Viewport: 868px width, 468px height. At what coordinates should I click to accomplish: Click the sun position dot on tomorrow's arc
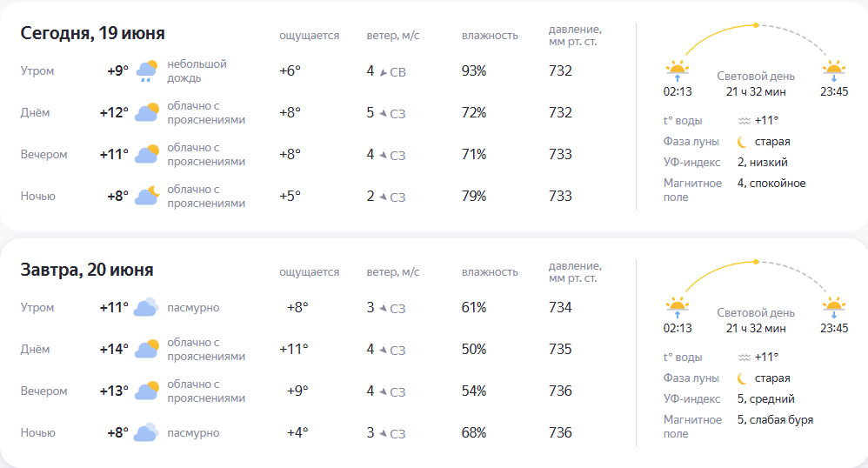pyautogui.click(x=756, y=262)
